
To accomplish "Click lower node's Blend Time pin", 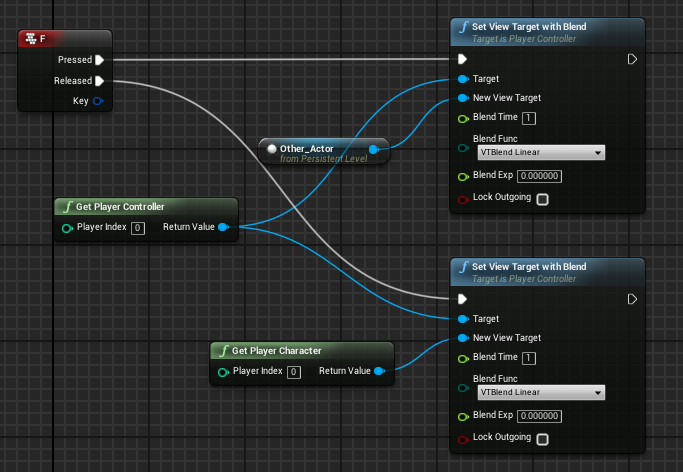I will tap(463, 358).
